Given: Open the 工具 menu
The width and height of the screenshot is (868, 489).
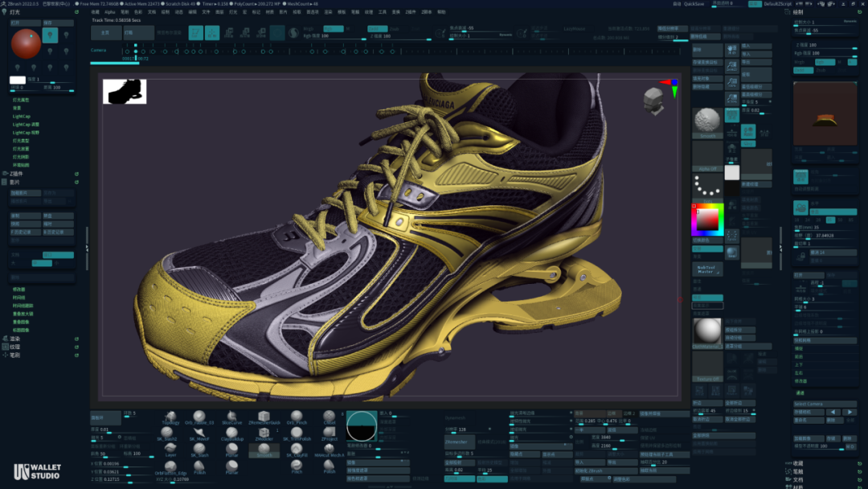Looking at the screenshot, I should [382, 11].
